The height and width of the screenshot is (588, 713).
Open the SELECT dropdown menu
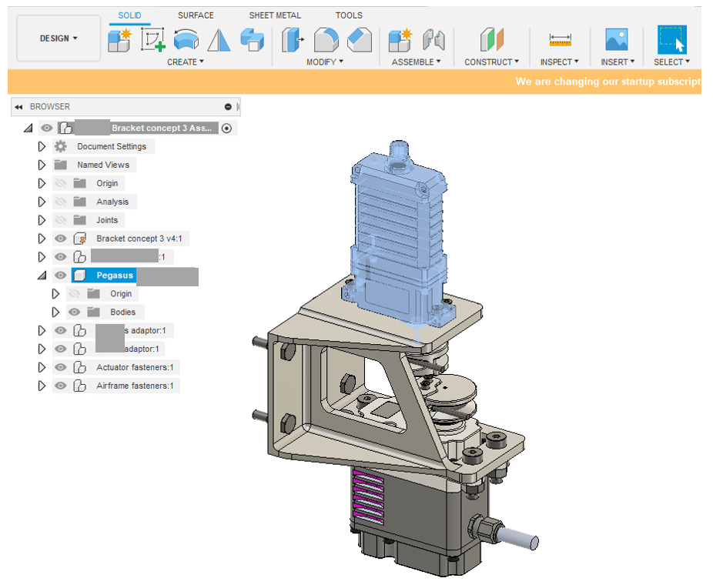(671, 62)
